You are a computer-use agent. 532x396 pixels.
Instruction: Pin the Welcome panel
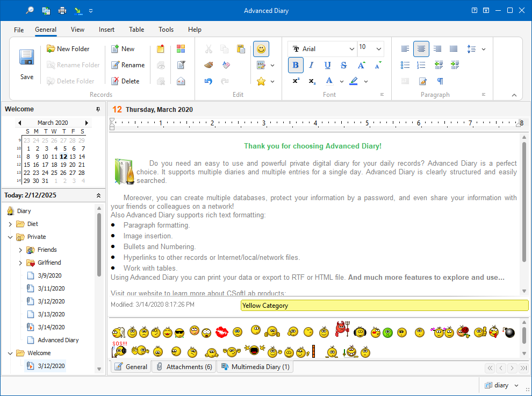(x=98, y=109)
